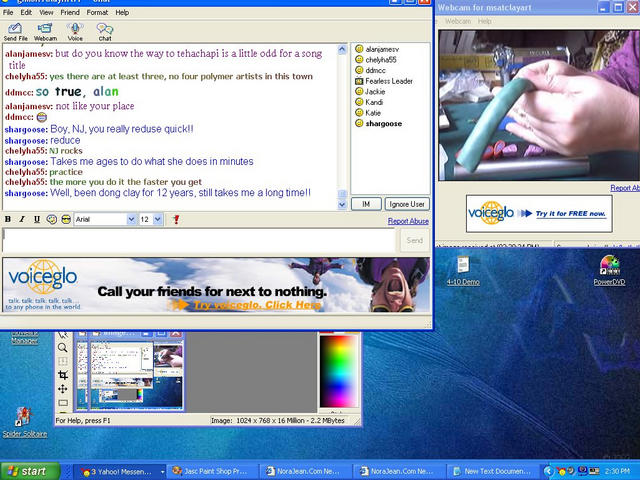The width and height of the screenshot is (640, 480).
Task: Click the IM button
Action: pyautogui.click(x=366, y=204)
